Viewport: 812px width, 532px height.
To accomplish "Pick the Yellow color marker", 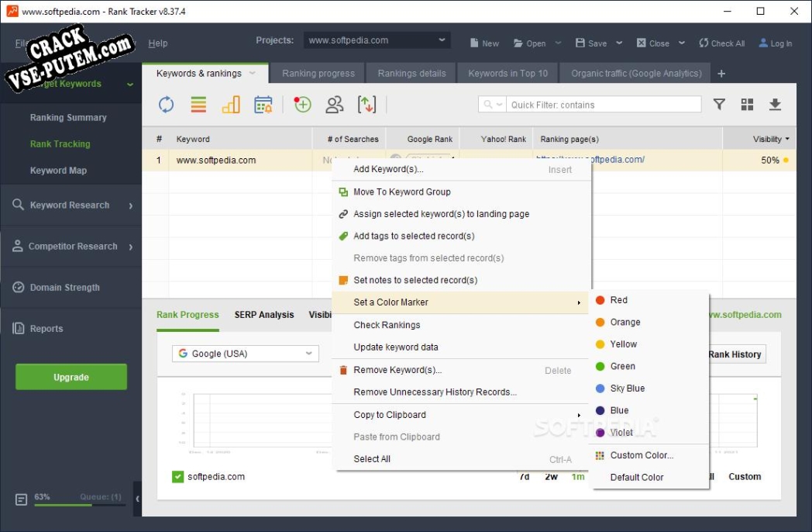I will click(x=650, y=344).
